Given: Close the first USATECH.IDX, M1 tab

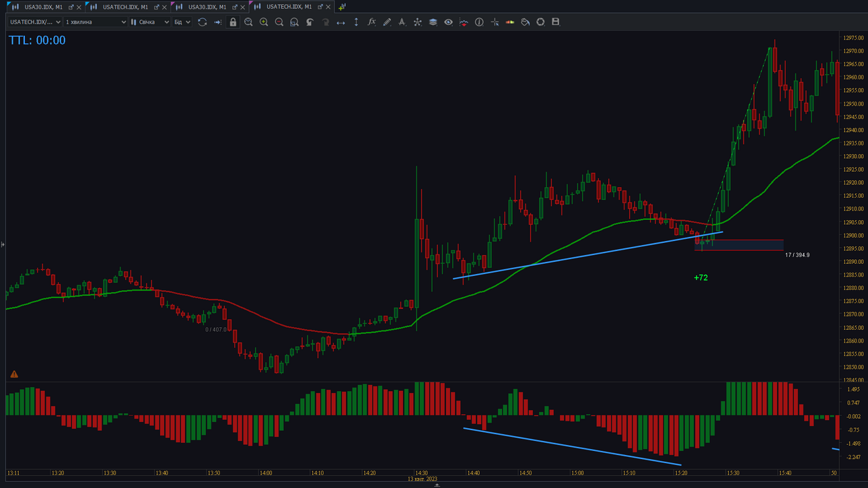Looking at the screenshot, I should pos(165,7).
